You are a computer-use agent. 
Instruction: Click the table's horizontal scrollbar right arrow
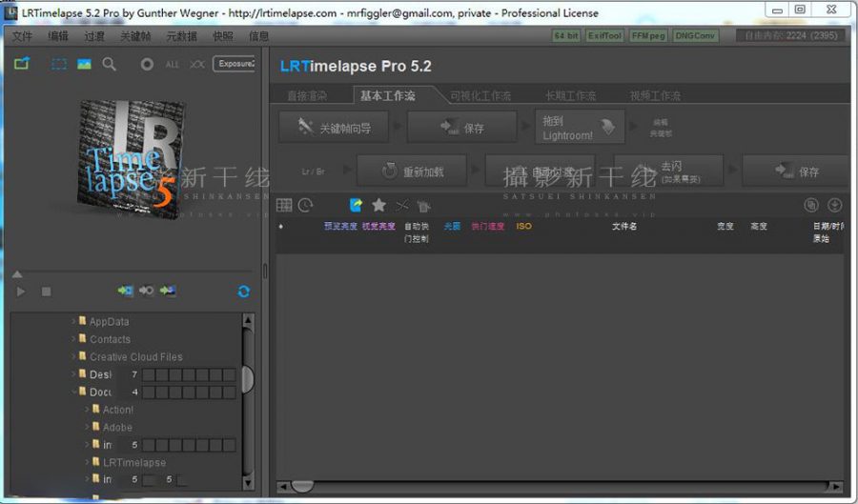[835, 486]
